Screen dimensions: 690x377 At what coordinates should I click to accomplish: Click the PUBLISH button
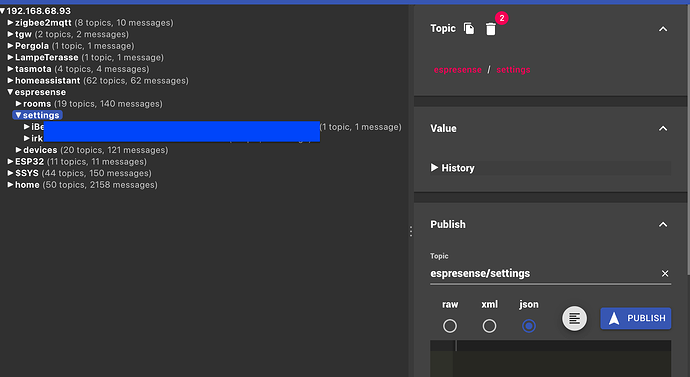[635, 318]
